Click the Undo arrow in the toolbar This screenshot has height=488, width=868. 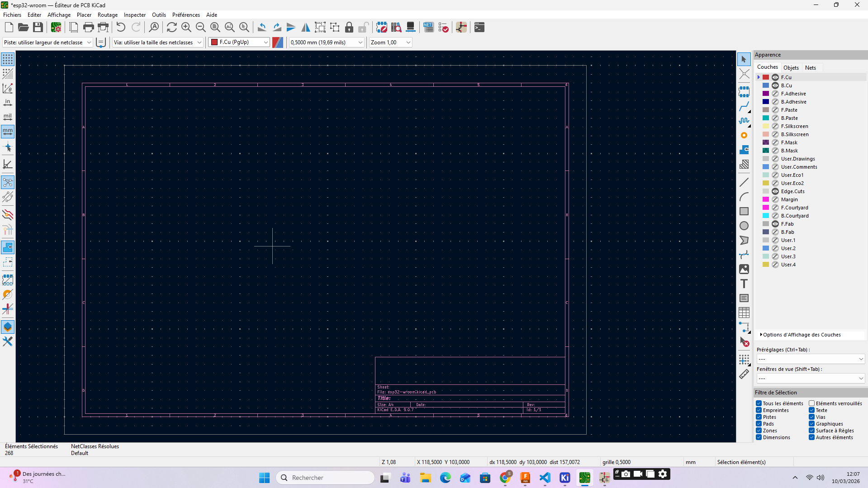click(121, 28)
